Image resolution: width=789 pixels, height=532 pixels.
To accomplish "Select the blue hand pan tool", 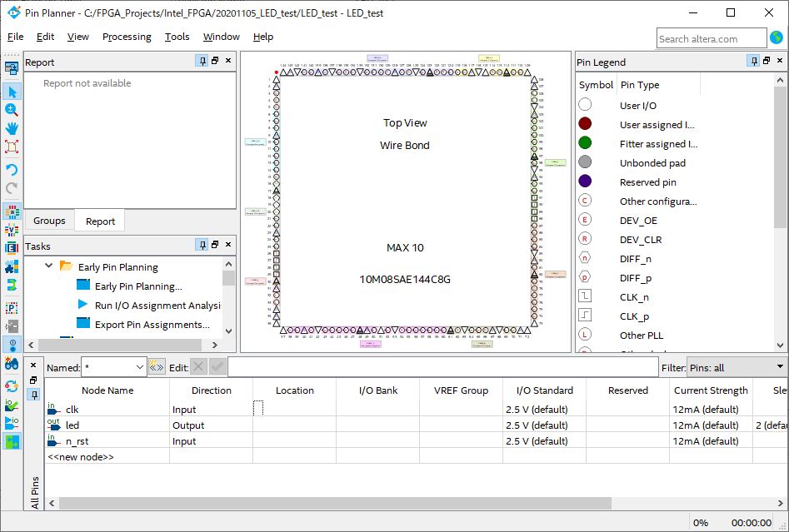I will pos(12,128).
